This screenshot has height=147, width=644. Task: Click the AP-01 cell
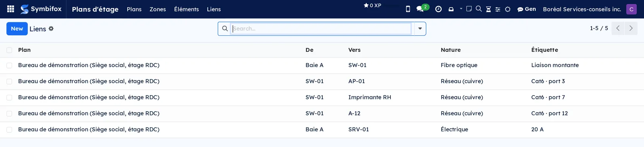coord(357,81)
